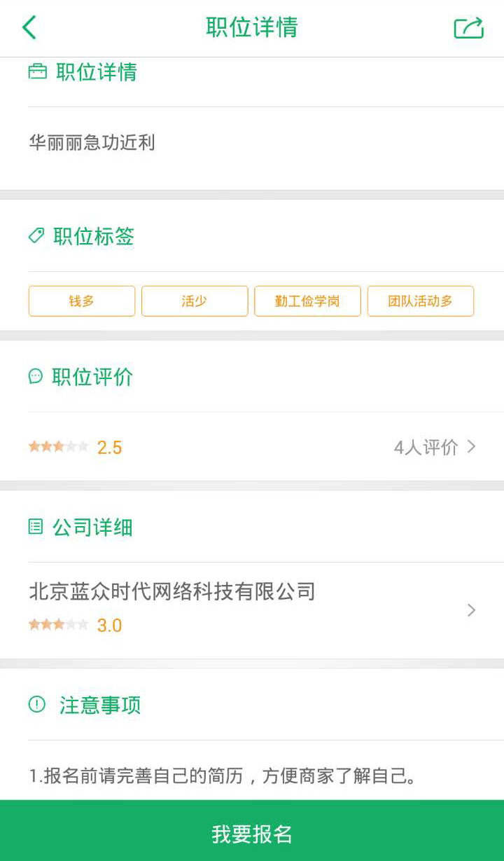Tap the exclamation icon beside 注意事项

(37, 704)
